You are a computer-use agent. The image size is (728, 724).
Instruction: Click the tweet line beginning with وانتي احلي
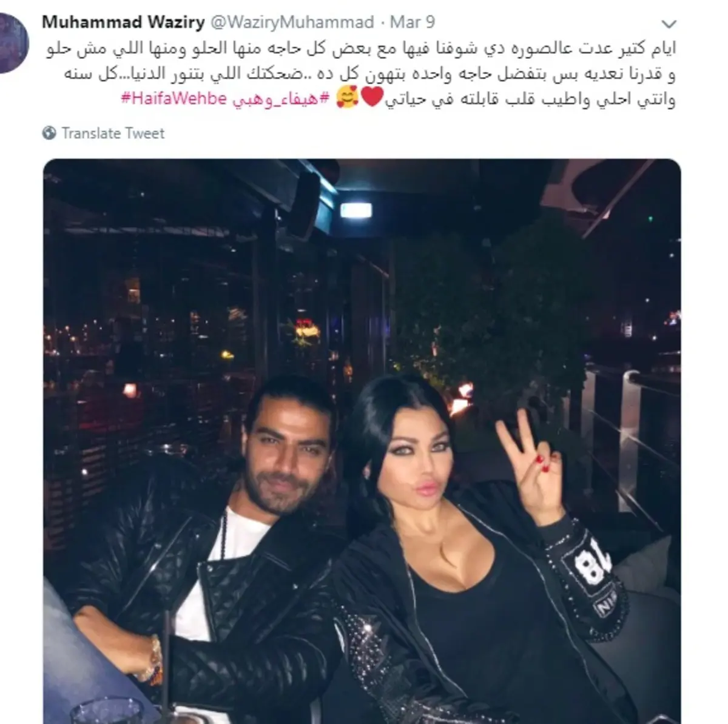pyautogui.click(x=398, y=99)
